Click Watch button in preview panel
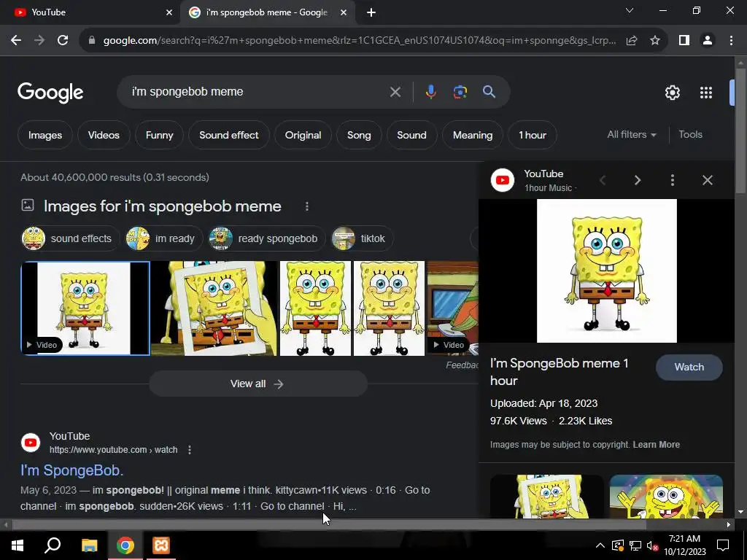 click(x=689, y=367)
